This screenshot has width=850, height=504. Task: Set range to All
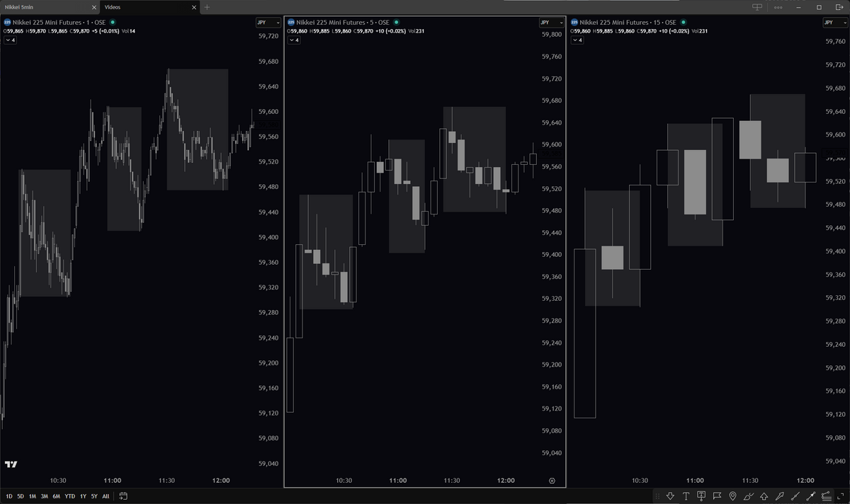106,496
